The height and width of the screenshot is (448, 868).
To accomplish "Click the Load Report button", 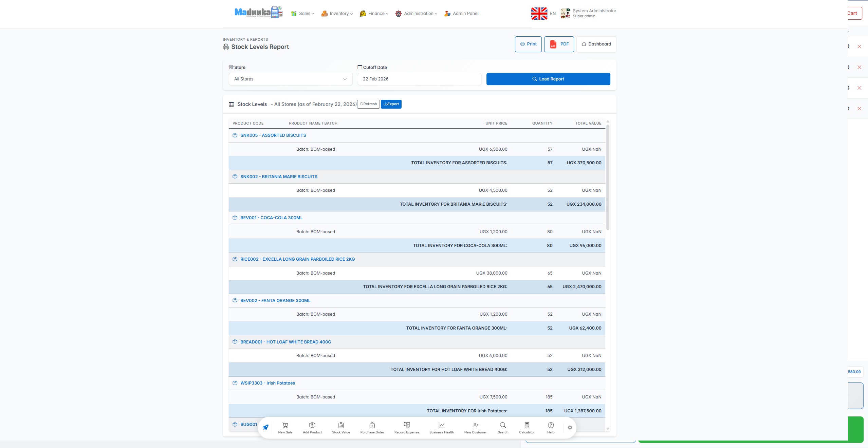I will 548,79.
